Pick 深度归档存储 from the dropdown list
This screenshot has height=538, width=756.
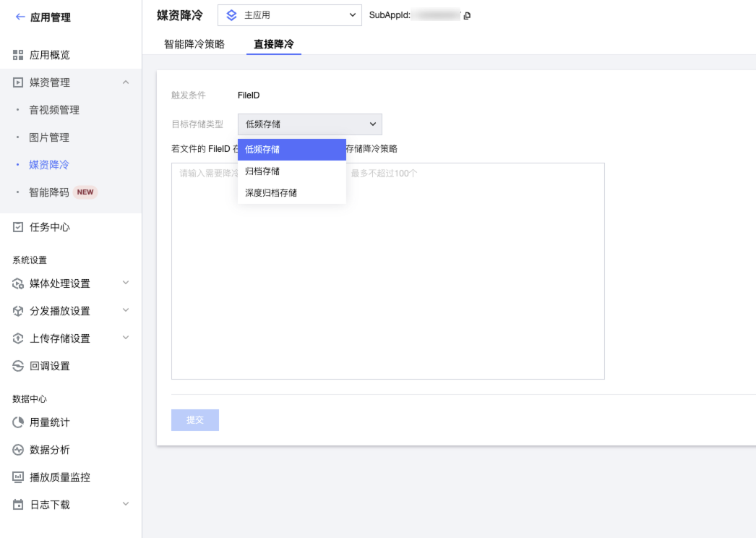tap(292, 193)
